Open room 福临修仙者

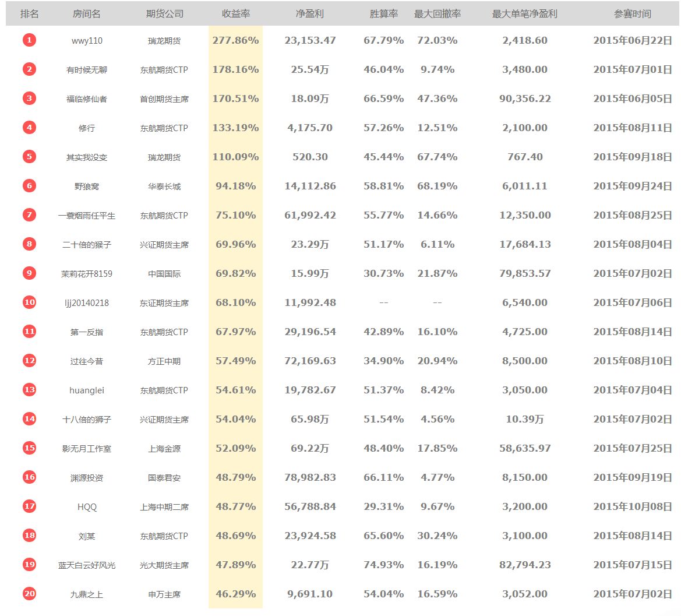(x=86, y=99)
